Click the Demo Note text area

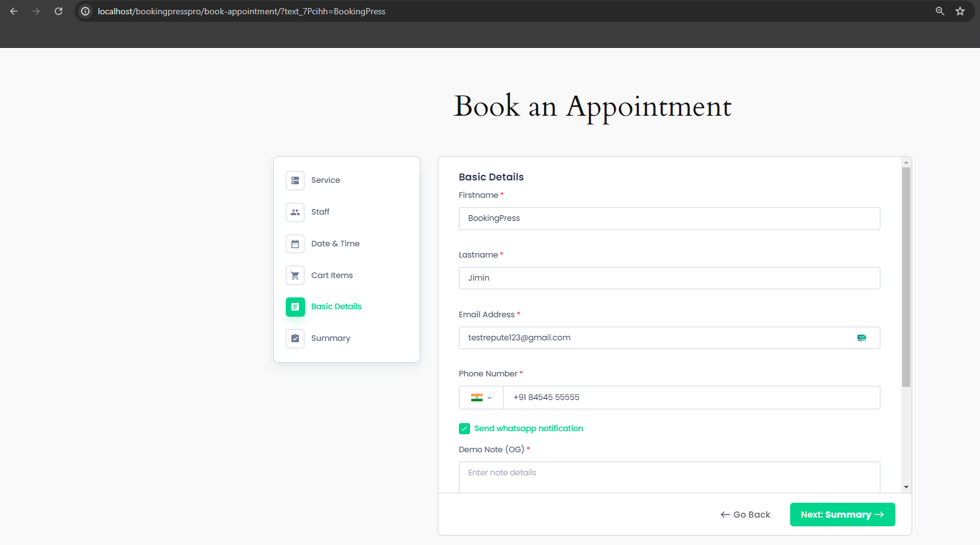[669, 477]
